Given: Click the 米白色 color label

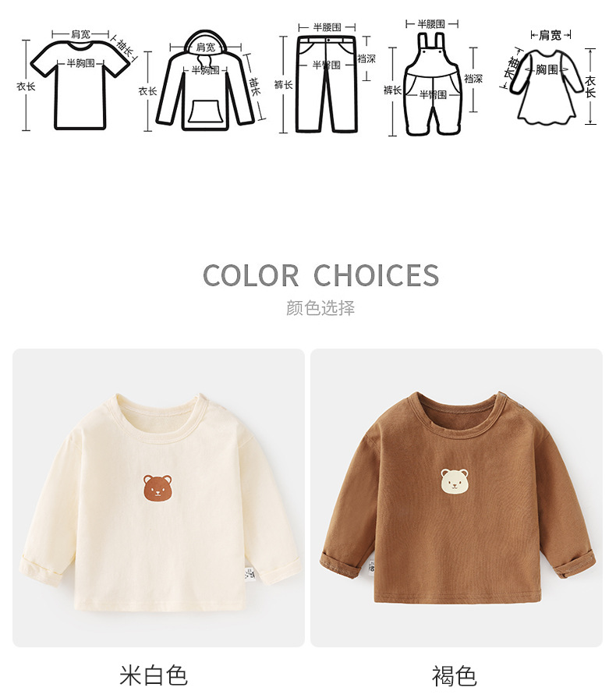Looking at the screenshot, I should 154,675.
